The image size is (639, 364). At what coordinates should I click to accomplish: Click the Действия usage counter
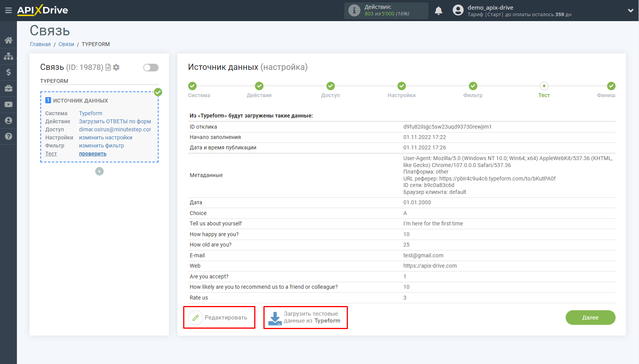coord(386,10)
